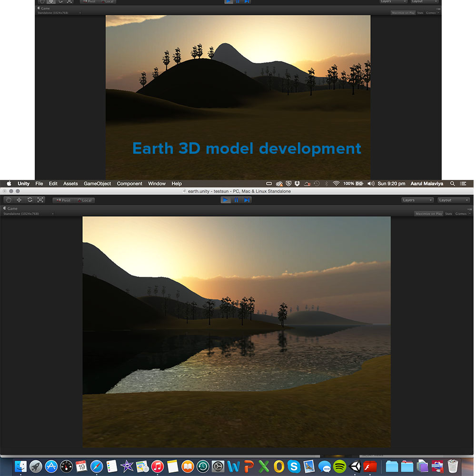Select the Rotate tool under the earth.unity title bar
The image size is (476, 476).
pos(30,200)
